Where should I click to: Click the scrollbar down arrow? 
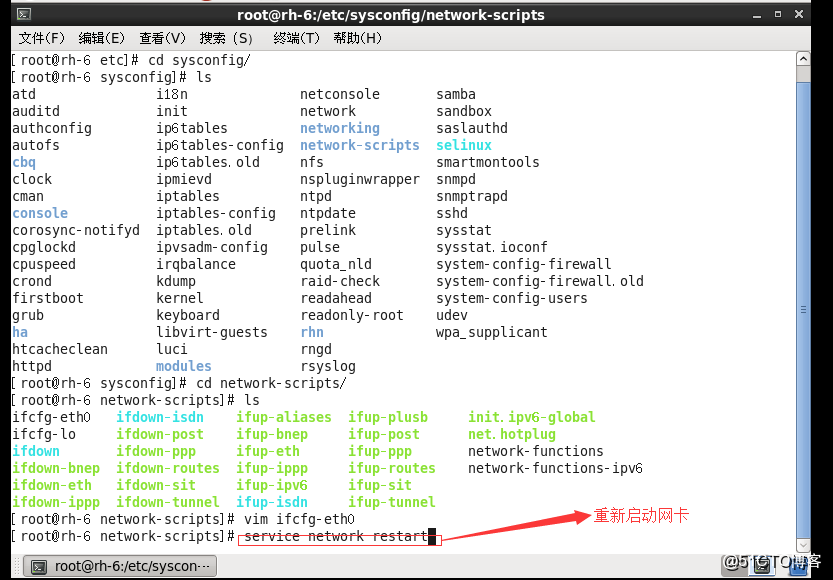coord(803,545)
